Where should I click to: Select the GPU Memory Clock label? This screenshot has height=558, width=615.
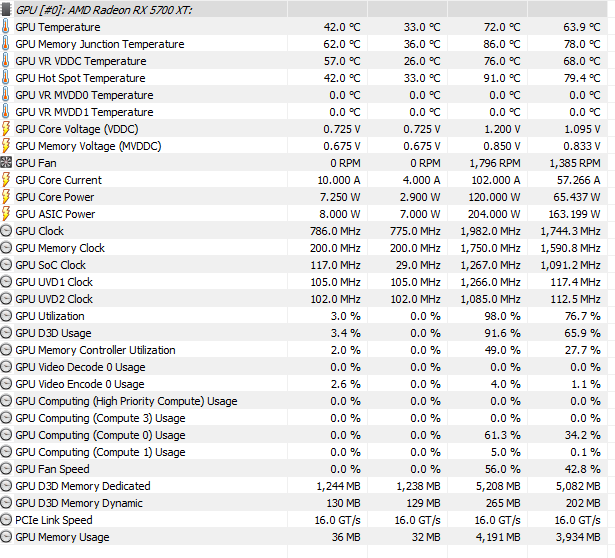click(x=60, y=248)
